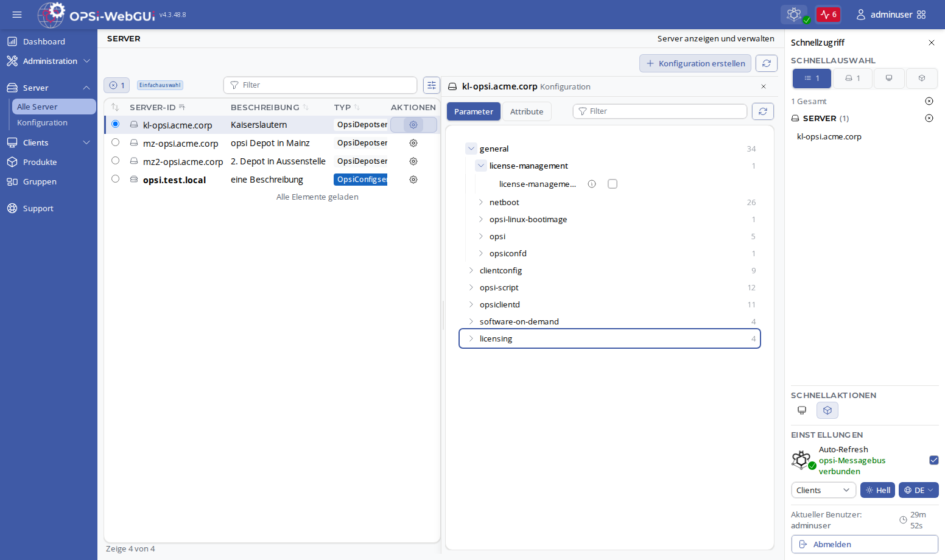
Task: Open config gear for kl-opsi.acme.corp
Action: (x=413, y=125)
